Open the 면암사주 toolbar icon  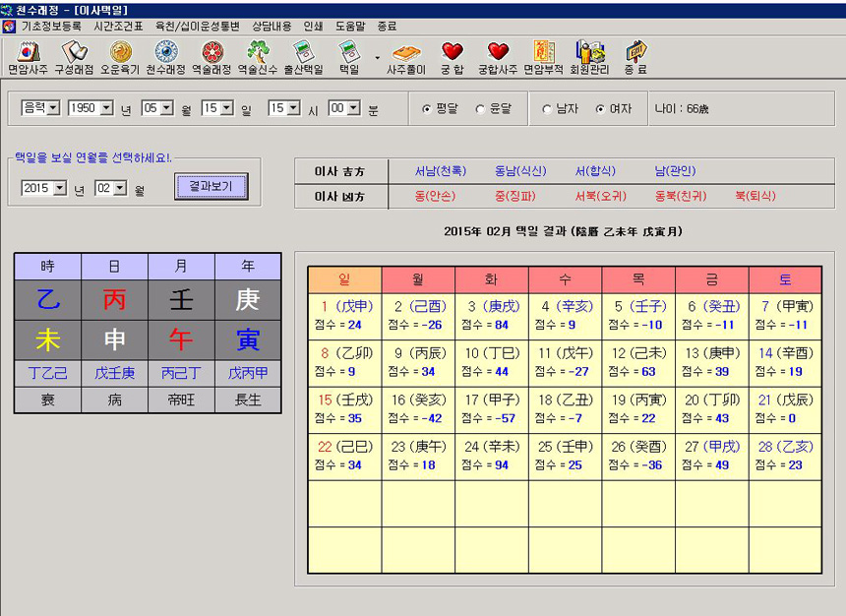pos(28,57)
